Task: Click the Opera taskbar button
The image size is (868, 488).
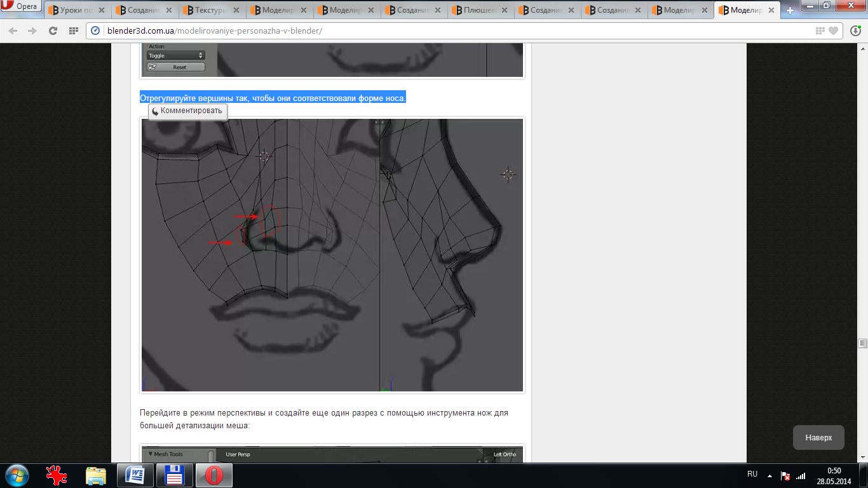Action: tap(214, 475)
